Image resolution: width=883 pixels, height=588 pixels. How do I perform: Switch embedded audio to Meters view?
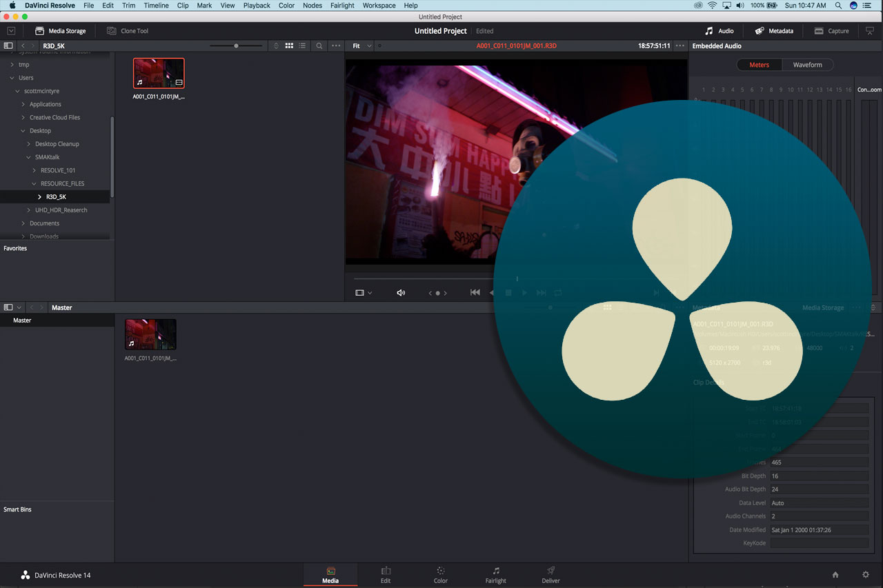tap(759, 65)
